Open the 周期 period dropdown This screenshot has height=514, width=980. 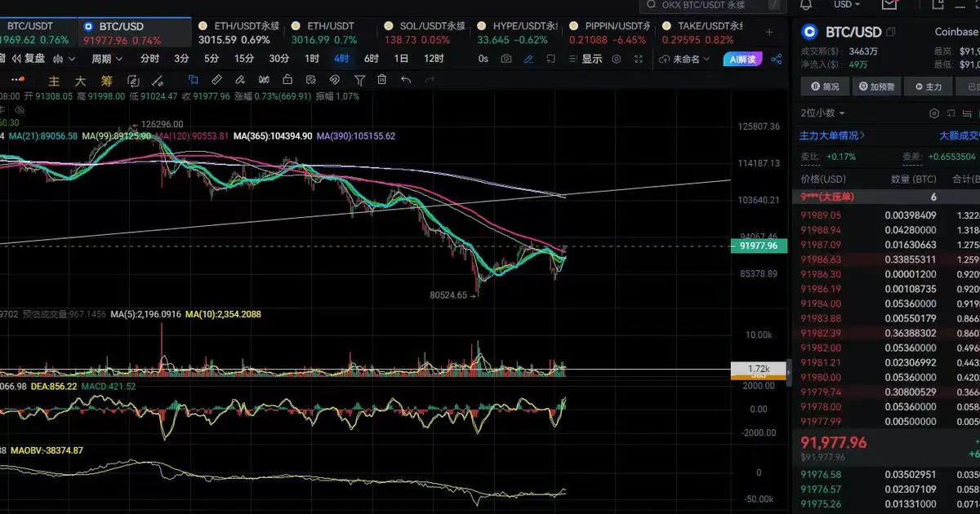(106, 59)
